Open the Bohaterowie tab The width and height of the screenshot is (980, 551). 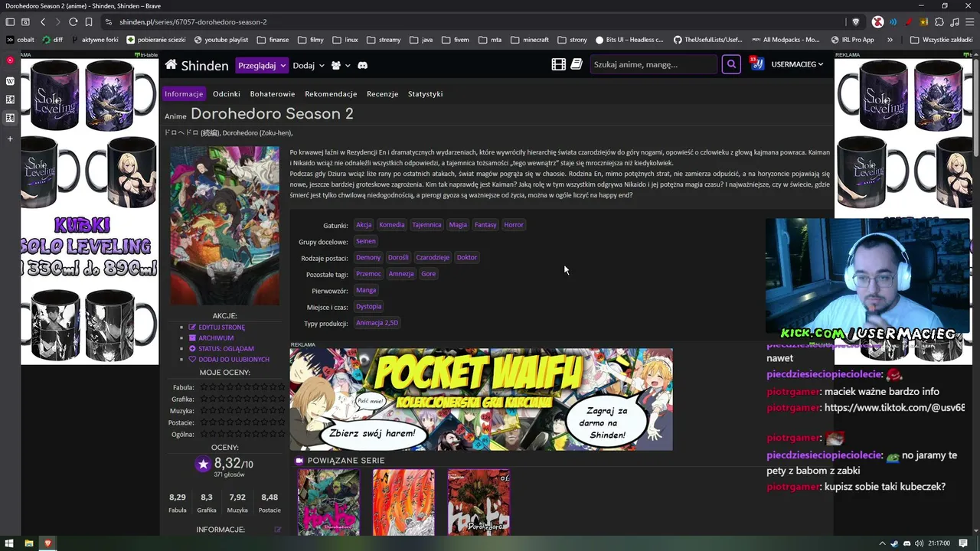(273, 94)
